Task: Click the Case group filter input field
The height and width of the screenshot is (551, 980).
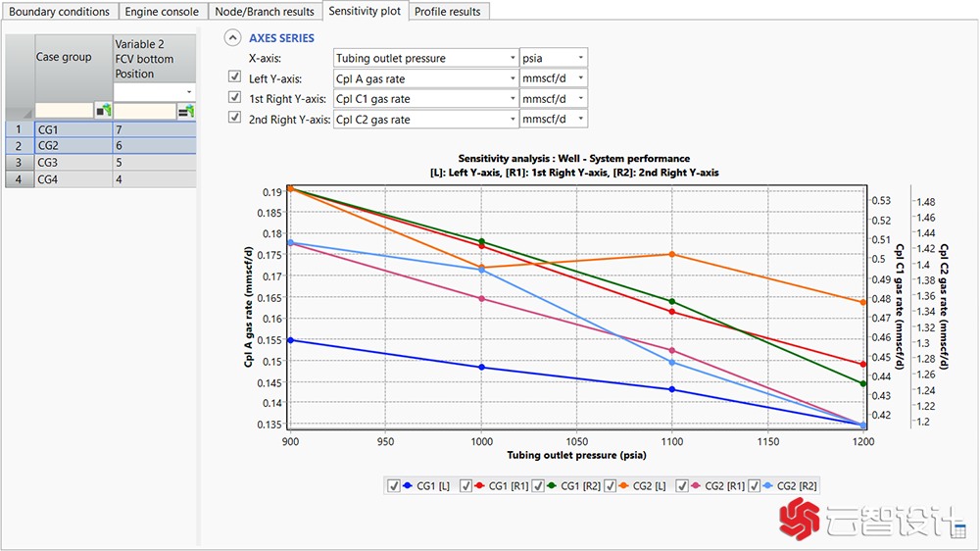Action: pos(65,111)
